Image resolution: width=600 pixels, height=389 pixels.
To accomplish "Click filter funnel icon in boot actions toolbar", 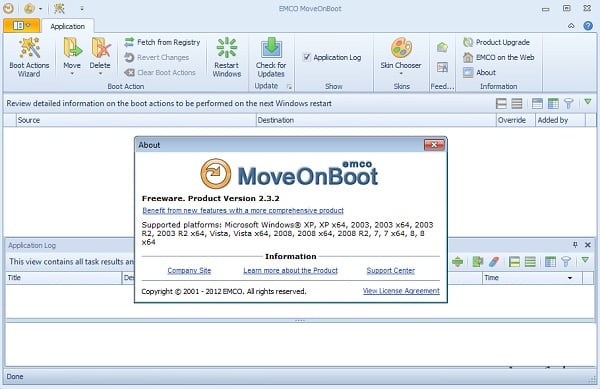I will coord(569,103).
